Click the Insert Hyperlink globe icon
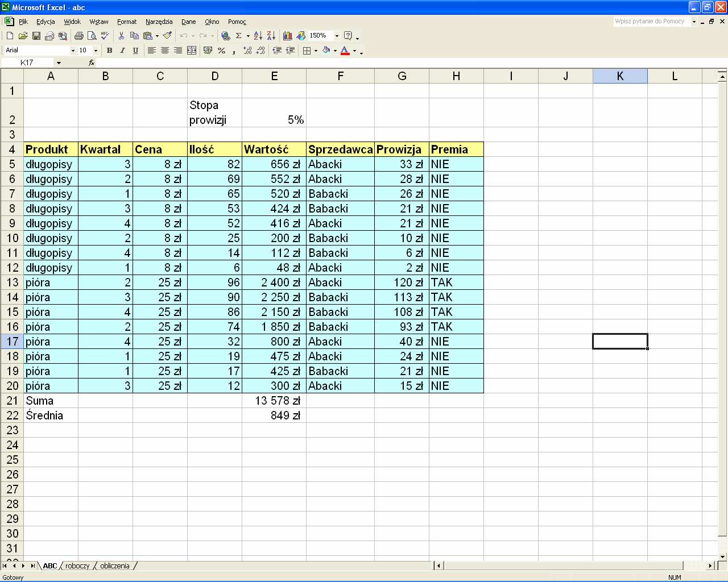 [226, 36]
